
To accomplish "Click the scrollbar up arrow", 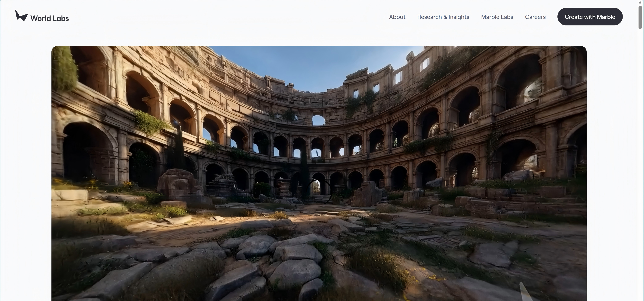I will coord(640,2).
